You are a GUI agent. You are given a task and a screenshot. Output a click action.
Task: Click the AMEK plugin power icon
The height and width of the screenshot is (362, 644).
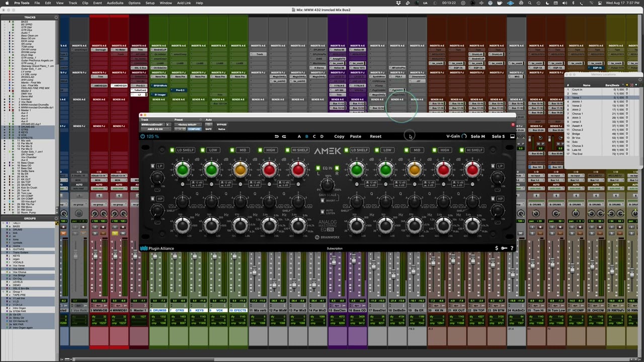coord(143,136)
